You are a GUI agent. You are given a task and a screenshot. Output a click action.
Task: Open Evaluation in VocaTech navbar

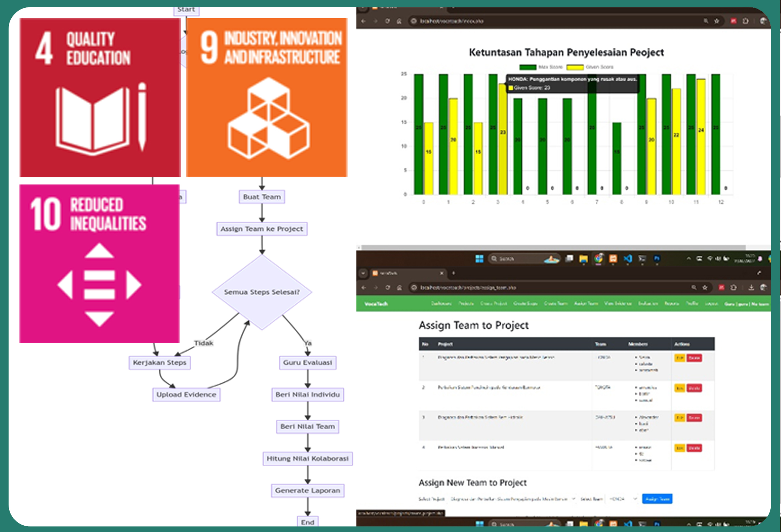pyautogui.click(x=648, y=304)
